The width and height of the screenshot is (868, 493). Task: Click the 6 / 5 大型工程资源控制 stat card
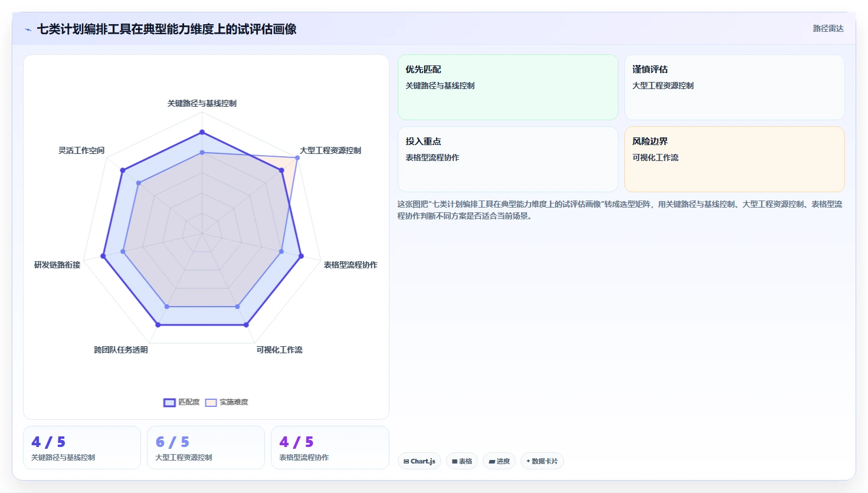click(206, 448)
